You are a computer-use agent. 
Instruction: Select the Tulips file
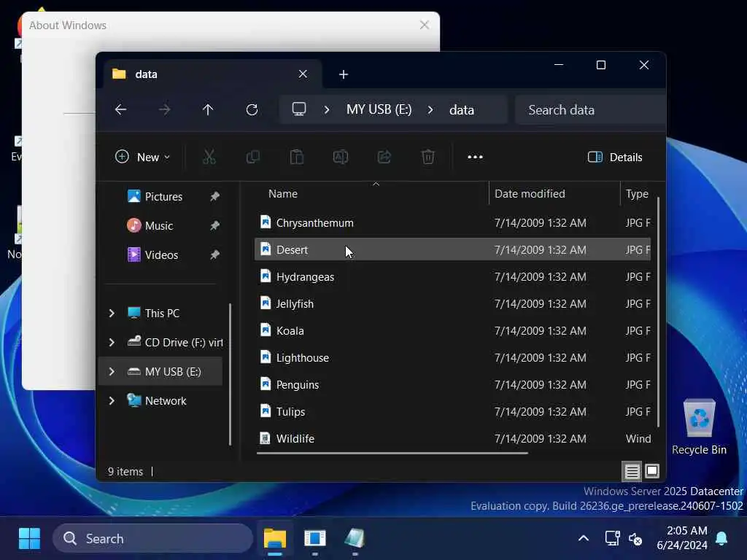click(x=452, y=411)
